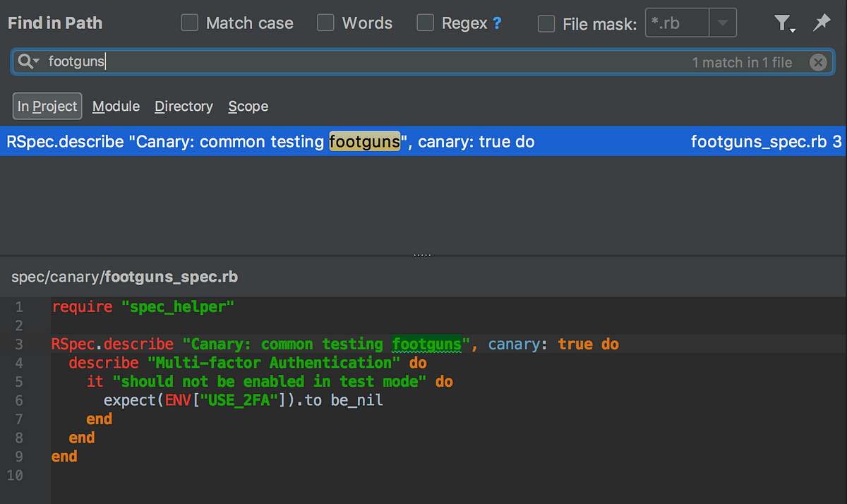Enable the File mask checkbox
This screenshot has width=847, height=504.
coord(546,24)
